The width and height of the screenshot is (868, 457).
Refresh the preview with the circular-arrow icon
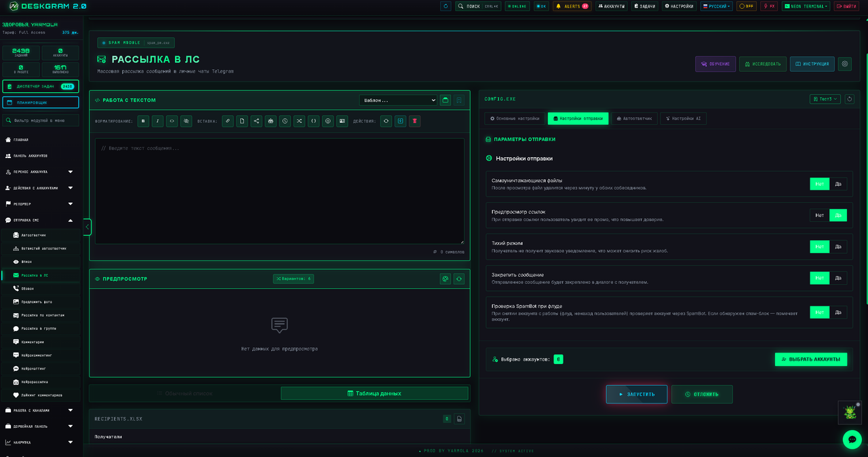(459, 279)
